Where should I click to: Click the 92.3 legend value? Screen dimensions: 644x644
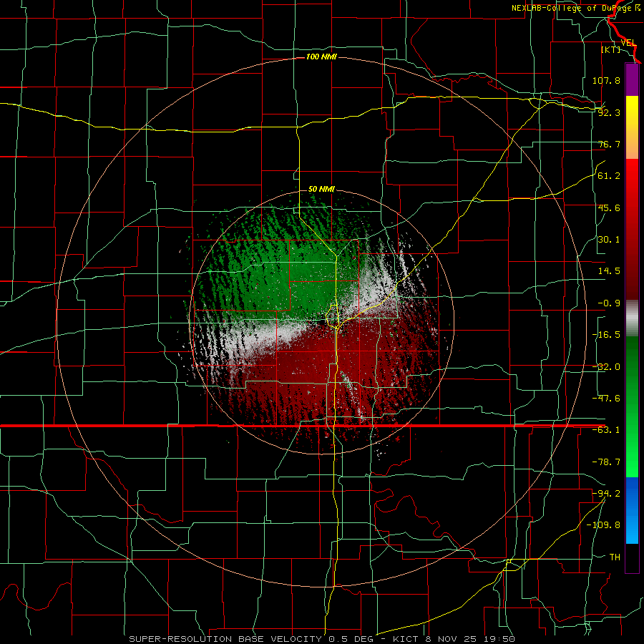click(609, 112)
